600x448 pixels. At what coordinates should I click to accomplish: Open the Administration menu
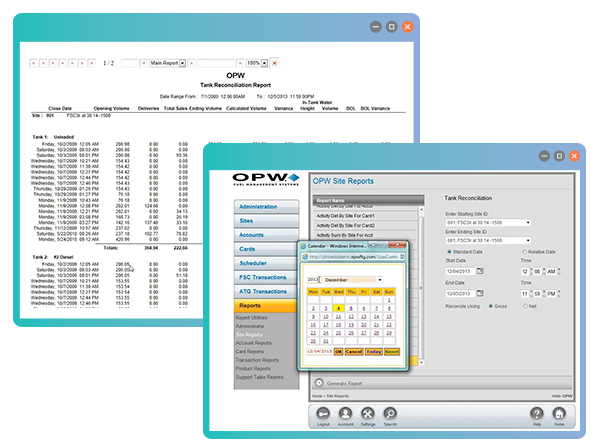266,207
